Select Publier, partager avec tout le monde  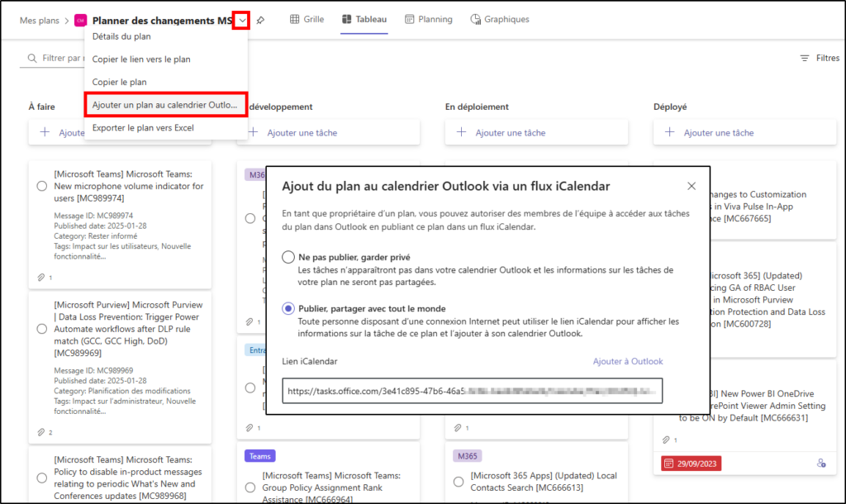pos(288,309)
